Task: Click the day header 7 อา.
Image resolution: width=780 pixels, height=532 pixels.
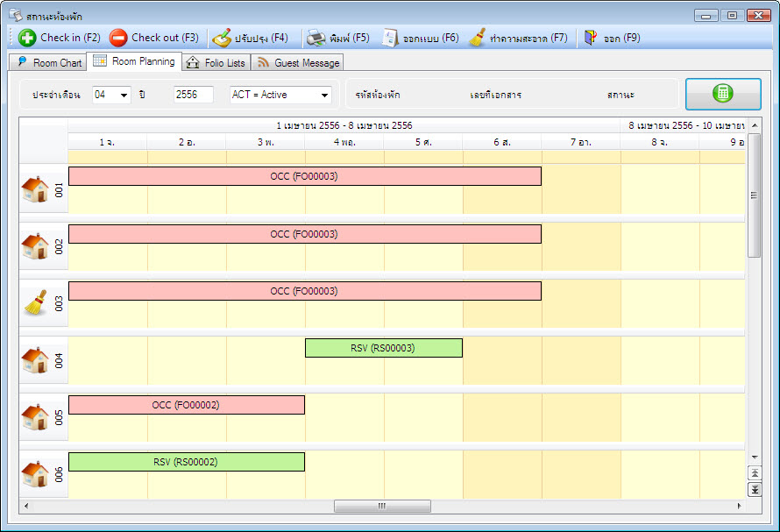Action: [581, 142]
